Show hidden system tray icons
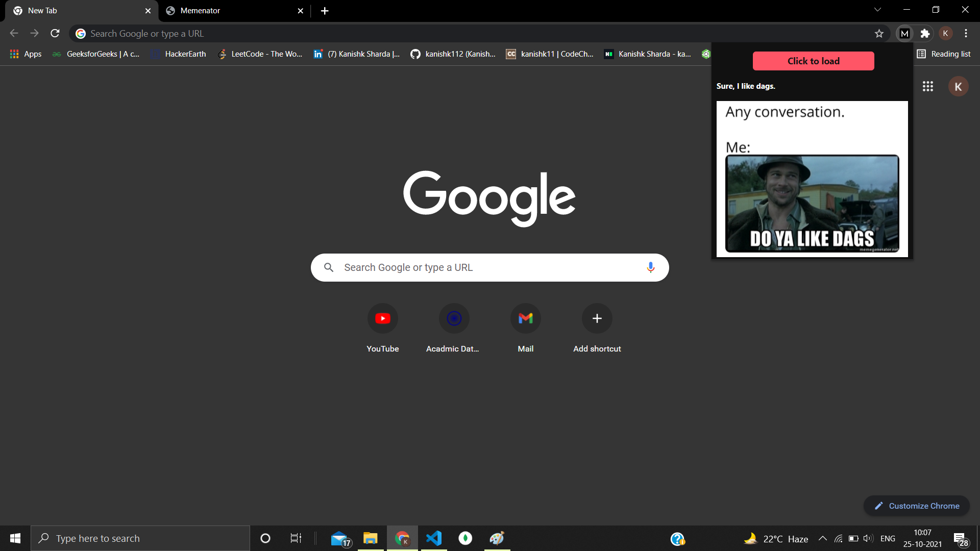Screen dimensions: 980x551 822,538
